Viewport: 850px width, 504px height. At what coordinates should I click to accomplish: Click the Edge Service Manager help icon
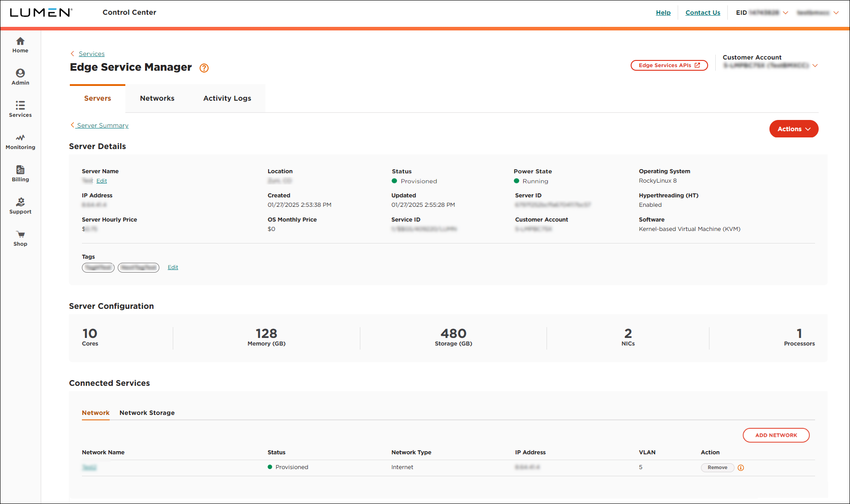coord(204,68)
